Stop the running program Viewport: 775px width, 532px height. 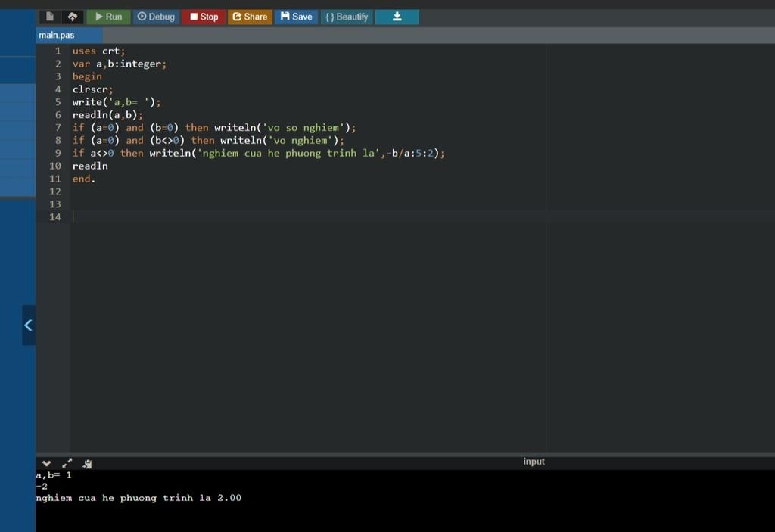click(204, 17)
